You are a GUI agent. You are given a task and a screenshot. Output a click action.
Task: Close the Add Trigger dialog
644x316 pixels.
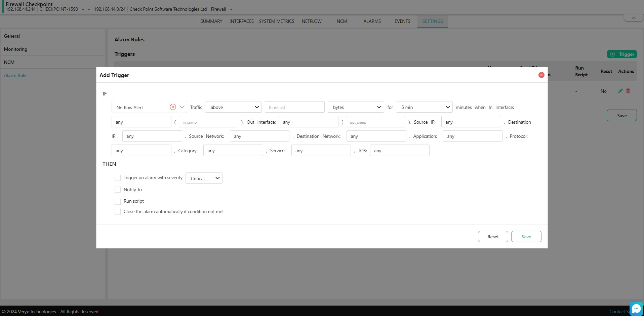point(541,75)
